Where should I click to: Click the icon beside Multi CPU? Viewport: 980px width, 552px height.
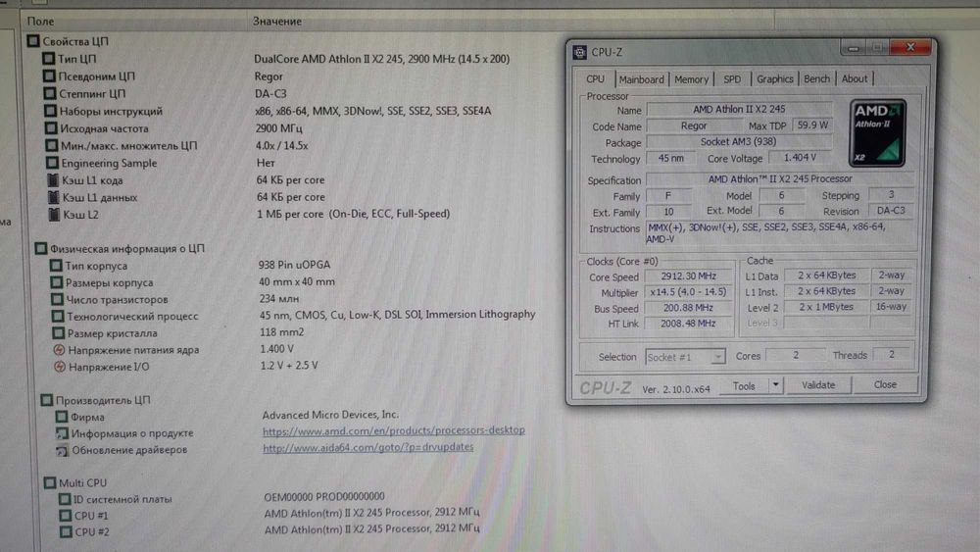(49, 483)
